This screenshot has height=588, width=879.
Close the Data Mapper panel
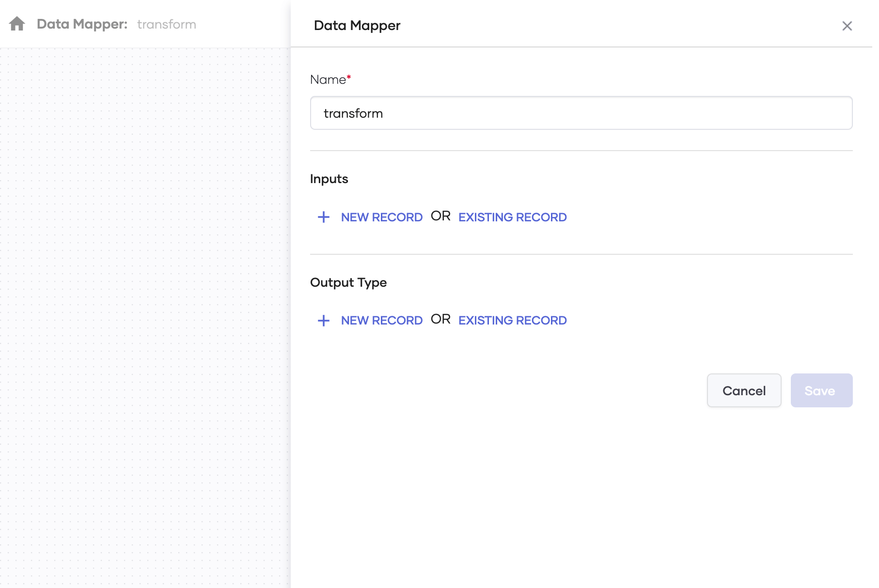pyautogui.click(x=847, y=26)
